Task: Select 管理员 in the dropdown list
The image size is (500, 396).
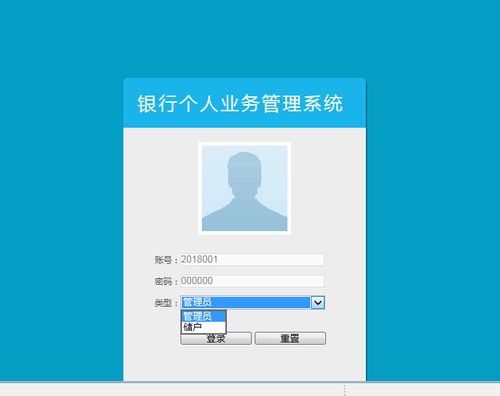Action: pos(204,316)
